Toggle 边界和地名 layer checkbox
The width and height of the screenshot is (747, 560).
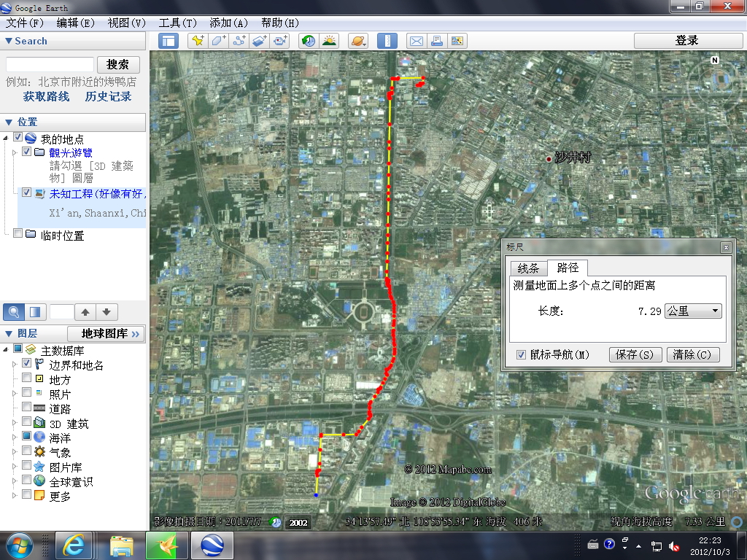point(26,363)
